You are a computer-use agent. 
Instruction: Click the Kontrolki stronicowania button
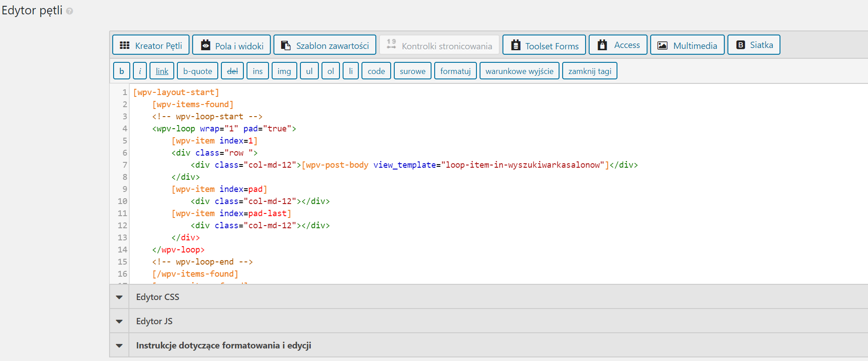[x=440, y=45]
